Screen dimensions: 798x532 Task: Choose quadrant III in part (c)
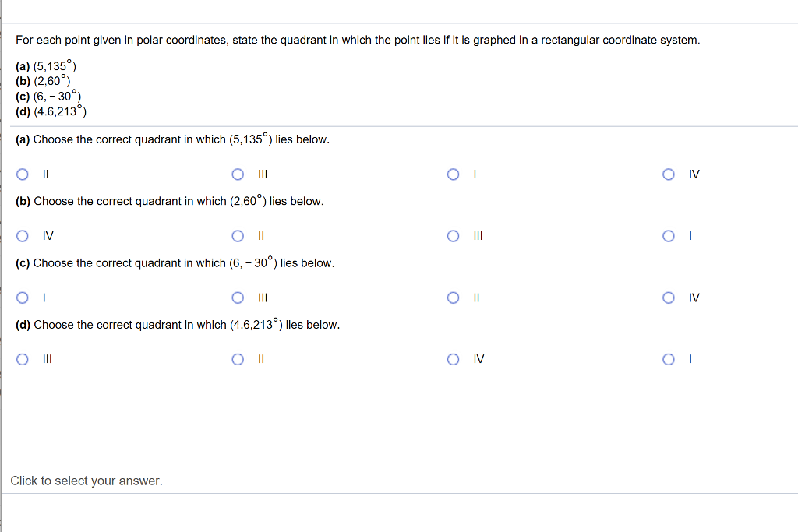tap(238, 298)
